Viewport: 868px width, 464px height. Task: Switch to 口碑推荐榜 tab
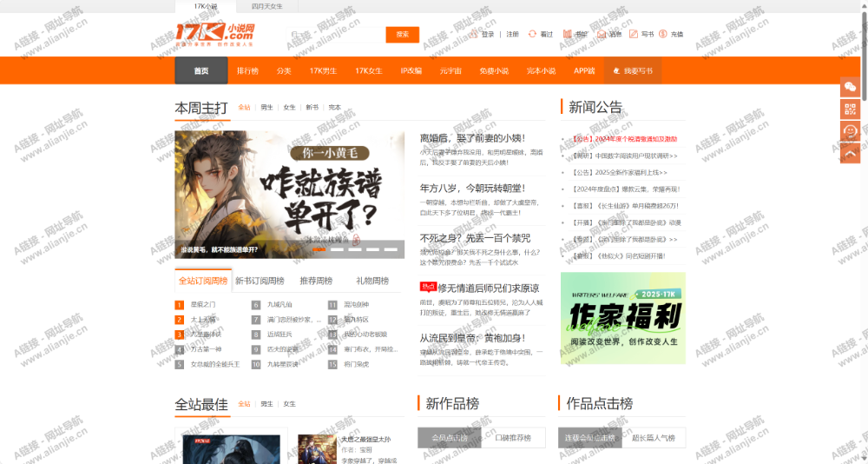tap(513, 437)
